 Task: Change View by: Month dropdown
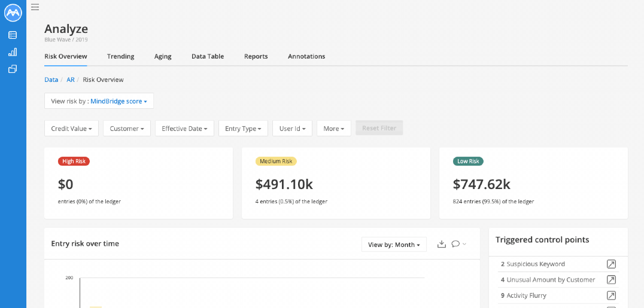click(394, 245)
